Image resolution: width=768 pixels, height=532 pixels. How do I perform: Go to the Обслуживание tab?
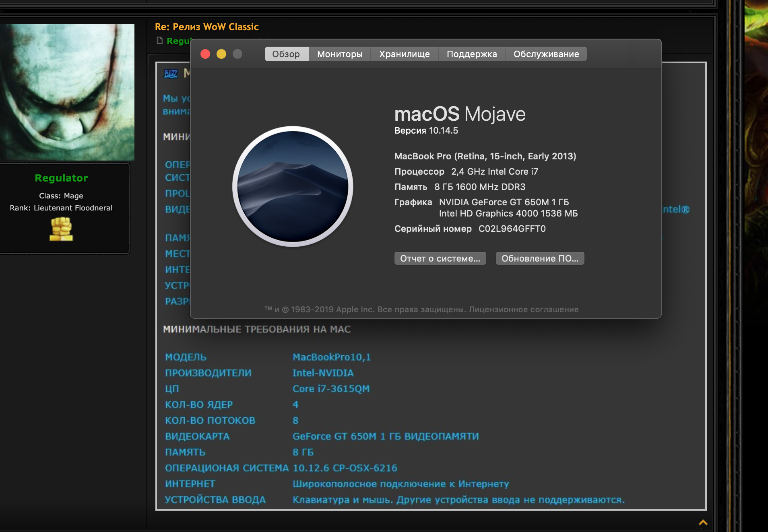click(546, 54)
